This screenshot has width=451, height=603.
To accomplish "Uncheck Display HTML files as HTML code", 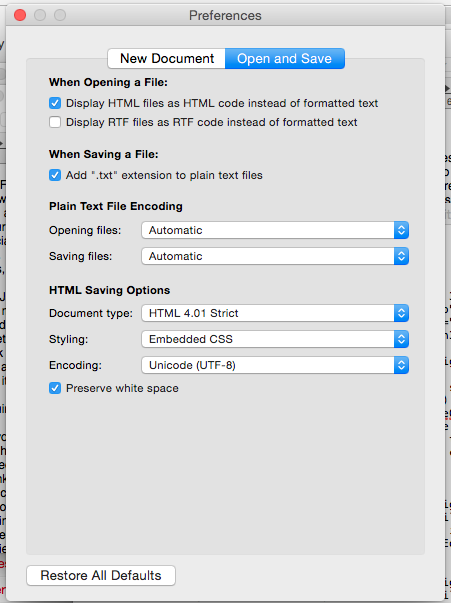I will 55,103.
